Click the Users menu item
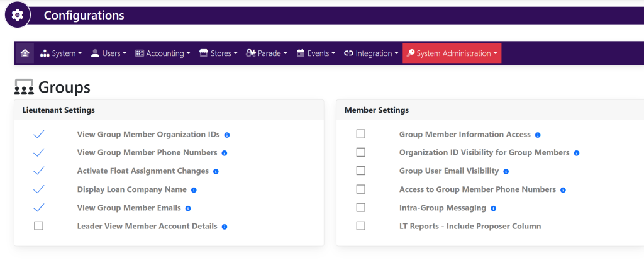The height and width of the screenshot is (270, 644). click(109, 53)
